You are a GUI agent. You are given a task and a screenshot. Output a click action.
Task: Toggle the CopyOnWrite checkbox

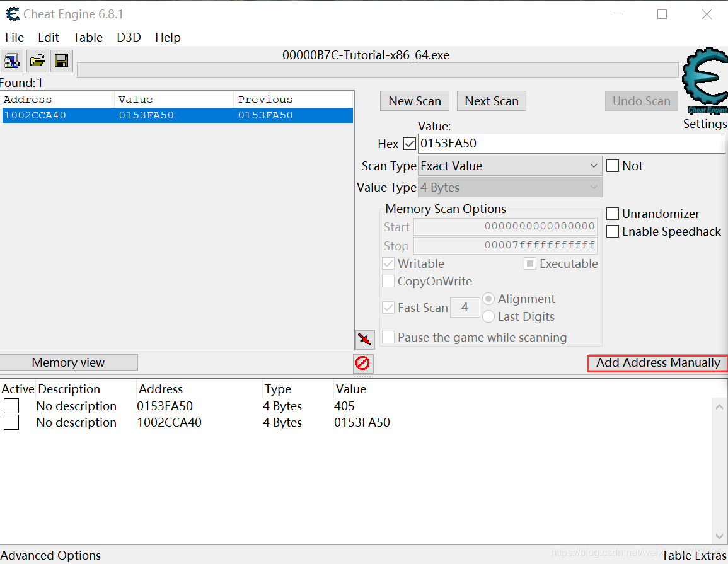(x=388, y=281)
